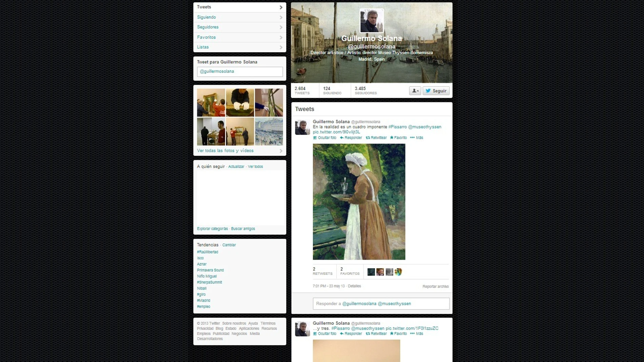This screenshot has width=644, height=362.
Task: Click Cambiar next to Tendencias
Action: click(x=229, y=245)
